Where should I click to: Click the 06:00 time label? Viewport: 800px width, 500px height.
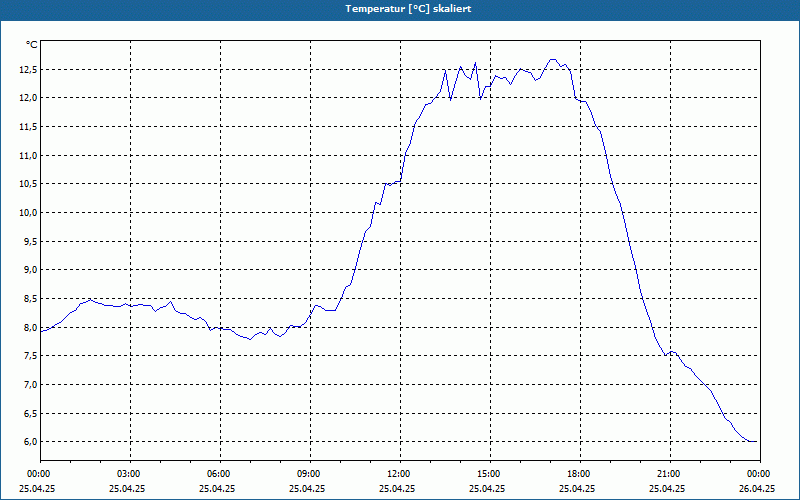[220, 474]
